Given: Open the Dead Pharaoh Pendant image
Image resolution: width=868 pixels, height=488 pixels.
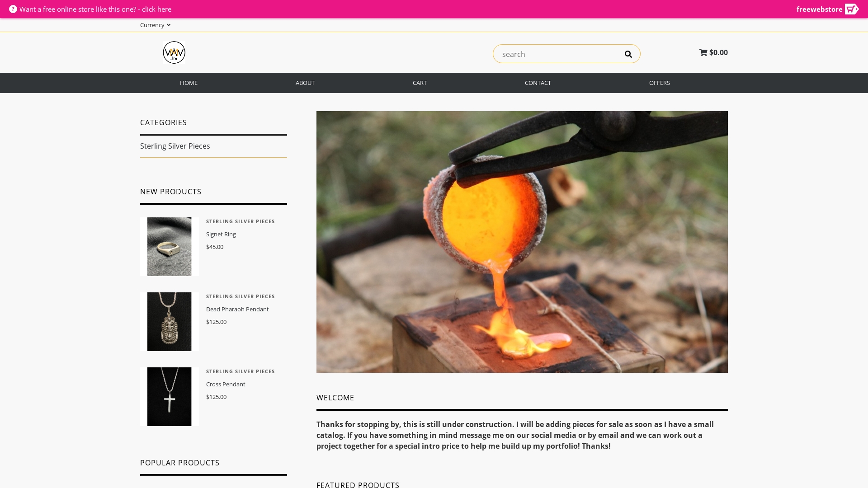Looking at the screenshot, I should click(169, 322).
